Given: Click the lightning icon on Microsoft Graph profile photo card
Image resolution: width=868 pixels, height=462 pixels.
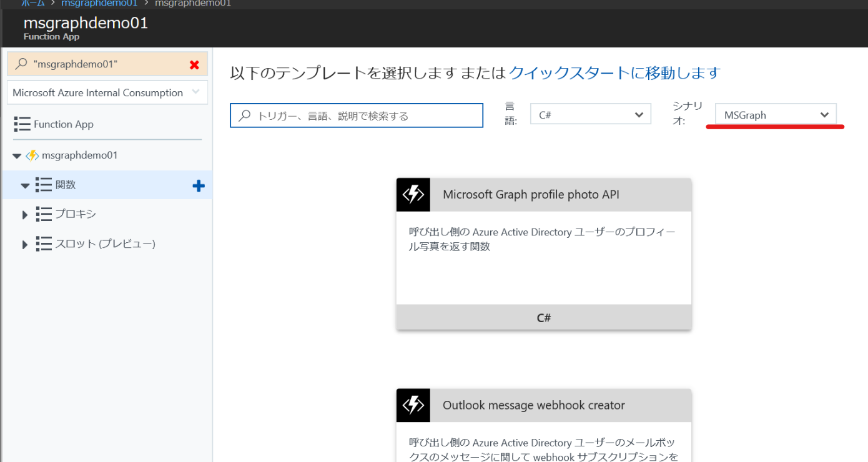Looking at the screenshot, I should pyautogui.click(x=413, y=194).
